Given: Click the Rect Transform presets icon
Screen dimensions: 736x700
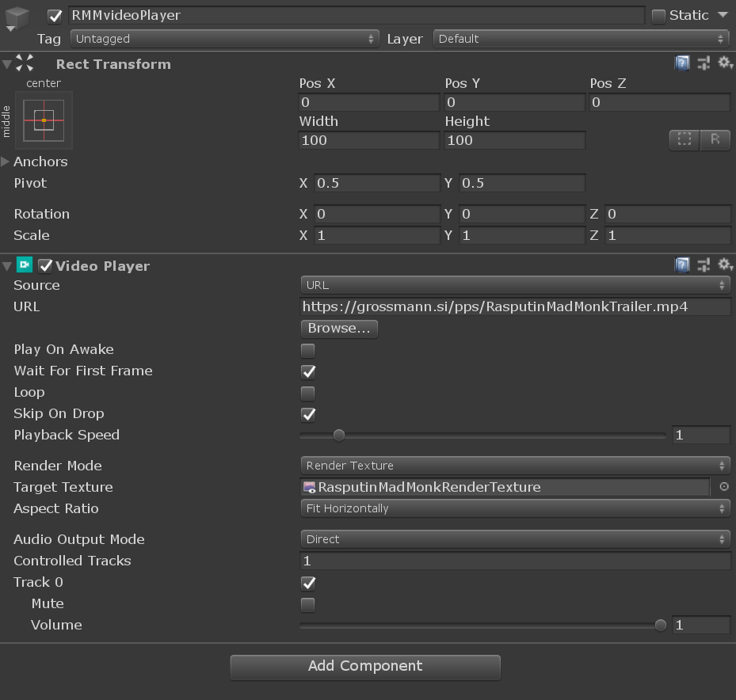Looking at the screenshot, I should point(704,63).
